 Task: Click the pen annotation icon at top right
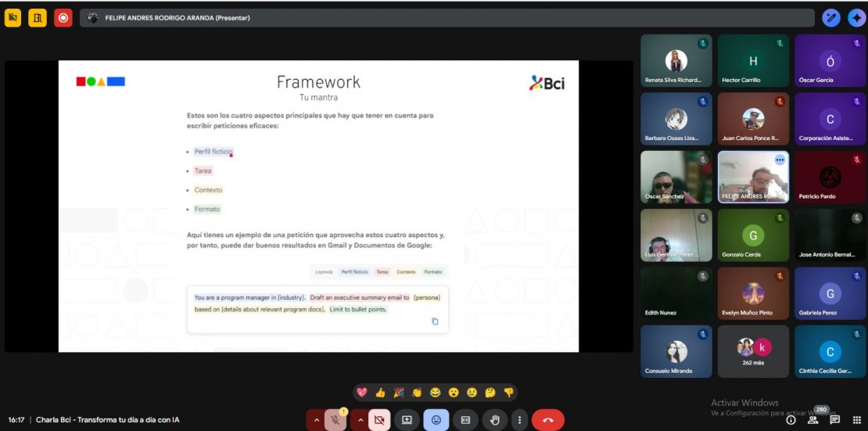[x=831, y=17]
